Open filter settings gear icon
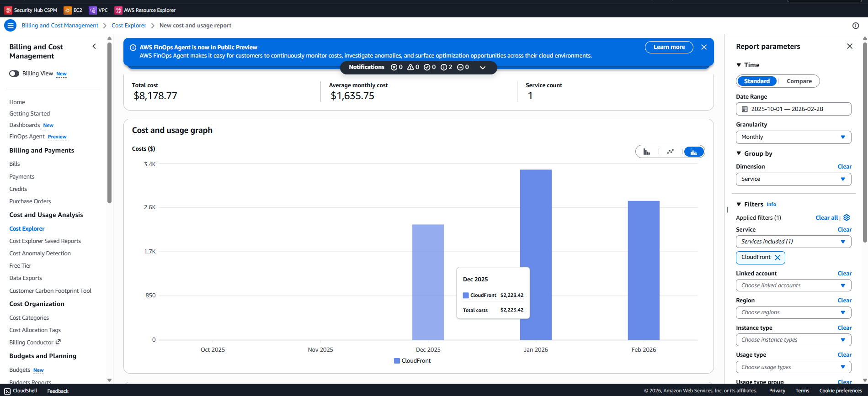Viewport: 868px width, 396px height. coord(847,217)
